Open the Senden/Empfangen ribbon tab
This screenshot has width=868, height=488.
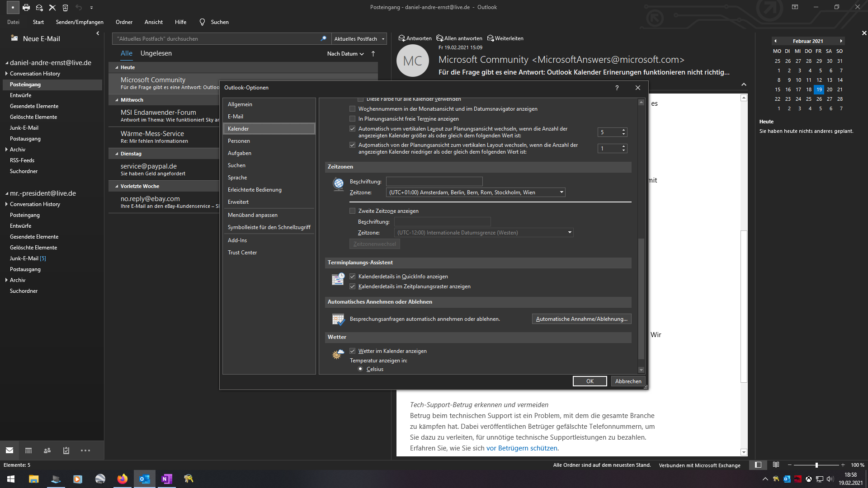click(x=80, y=22)
